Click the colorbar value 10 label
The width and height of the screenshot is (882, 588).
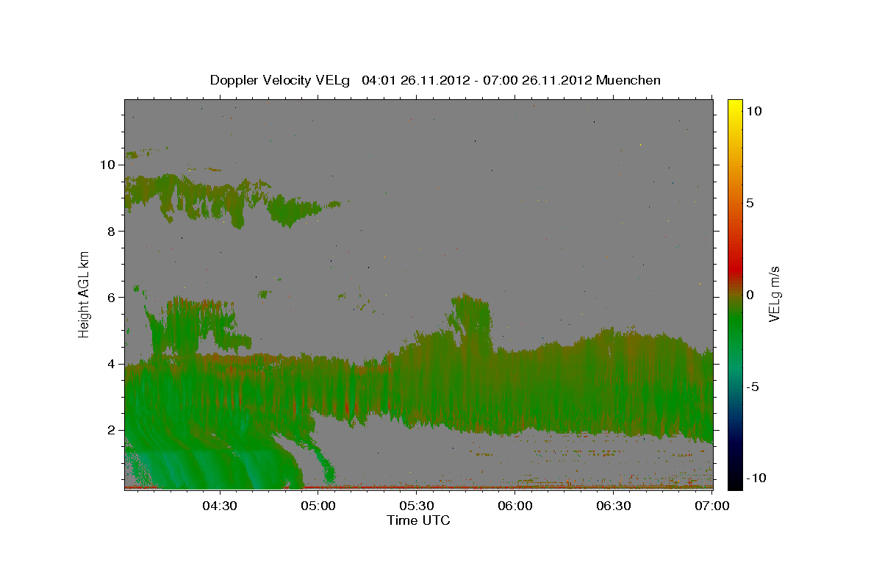point(753,110)
